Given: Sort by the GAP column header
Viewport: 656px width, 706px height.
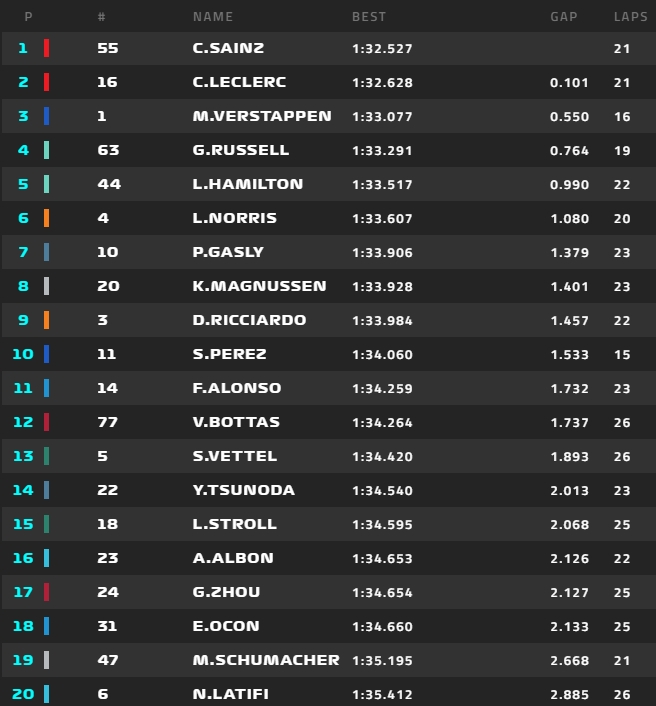Looking at the screenshot, I should 564,17.
